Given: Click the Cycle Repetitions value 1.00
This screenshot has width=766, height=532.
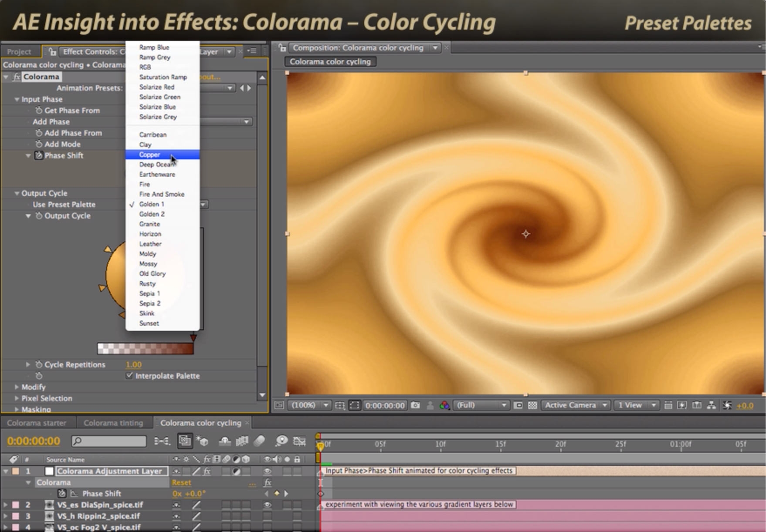Looking at the screenshot, I should click(x=133, y=365).
